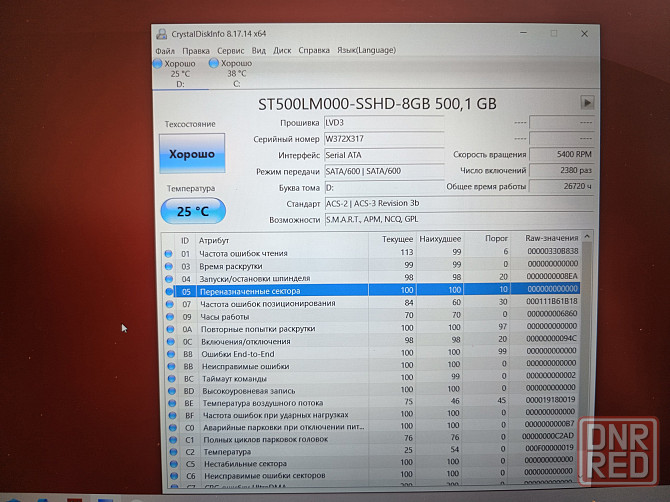The image size is (670, 502).
Task: Click the Хорошо health status button
Action: (192, 153)
